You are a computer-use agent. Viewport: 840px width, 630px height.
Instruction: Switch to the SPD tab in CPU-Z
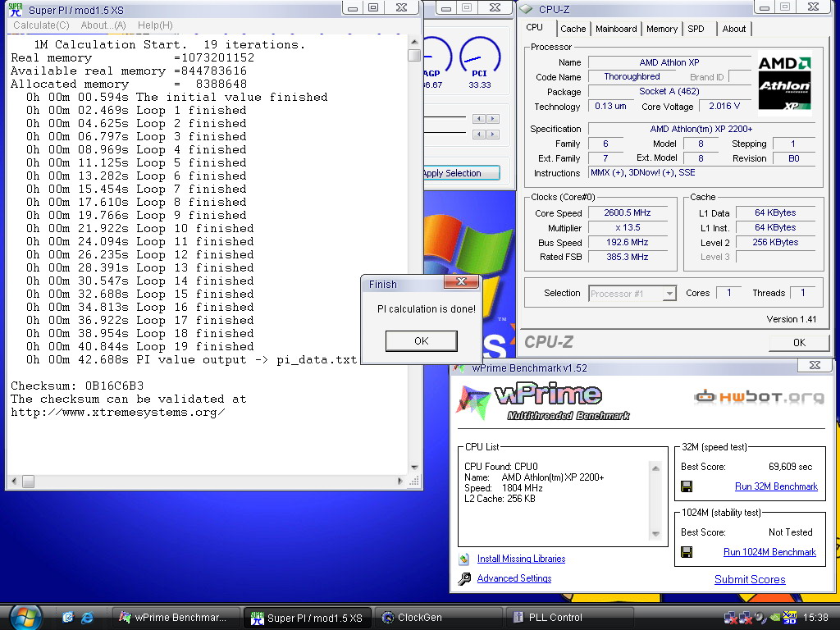click(696, 29)
